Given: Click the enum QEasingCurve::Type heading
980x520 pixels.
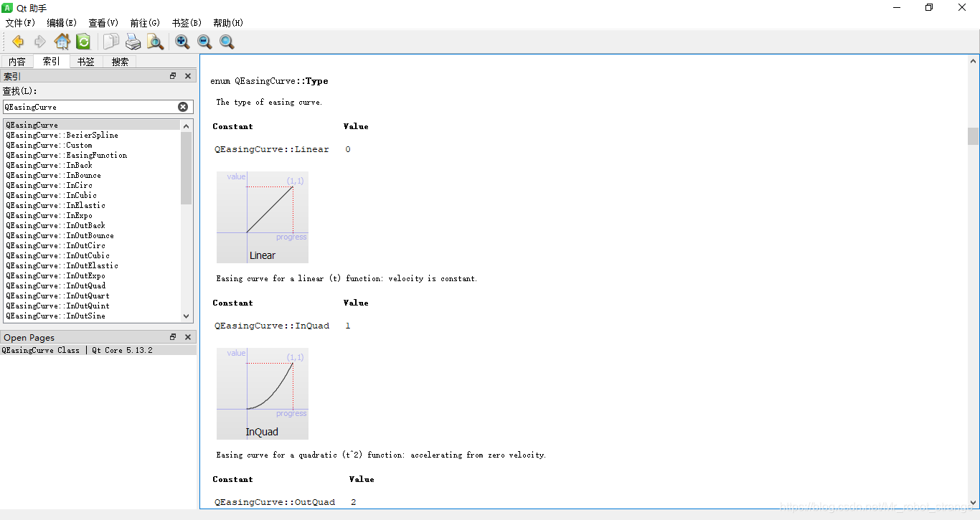Looking at the screenshot, I should click(x=269, y=81).
